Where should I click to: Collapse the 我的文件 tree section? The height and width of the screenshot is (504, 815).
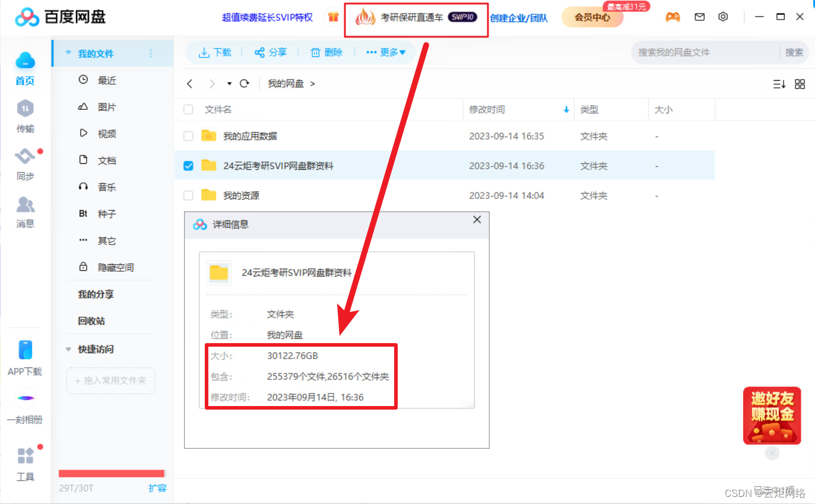69,53
